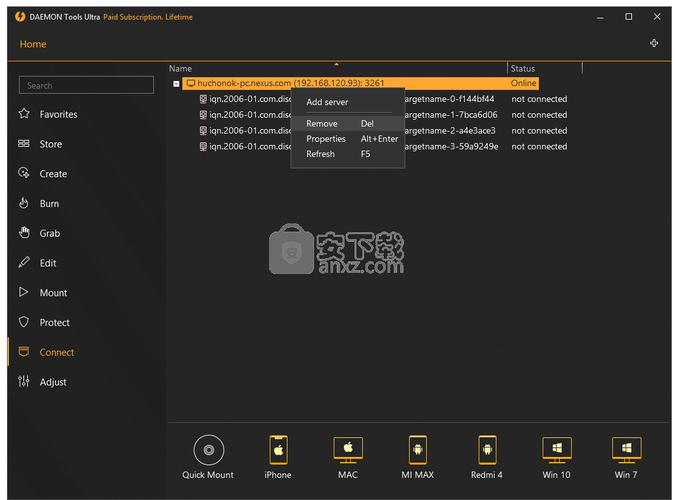Select the Edit pencil icon
The width and height of the screenshot is (675, 500).
24,262
